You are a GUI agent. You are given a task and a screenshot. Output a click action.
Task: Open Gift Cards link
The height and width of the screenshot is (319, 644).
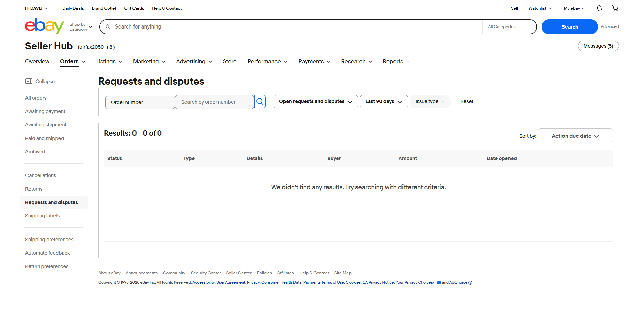(x=134, y=8)
